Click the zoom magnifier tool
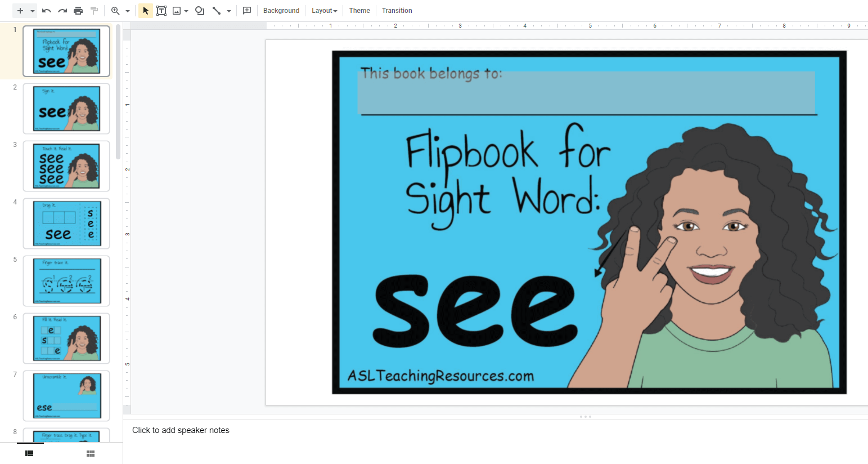The height and width of the screenshot is (464, 868). [x=115, y=11]
